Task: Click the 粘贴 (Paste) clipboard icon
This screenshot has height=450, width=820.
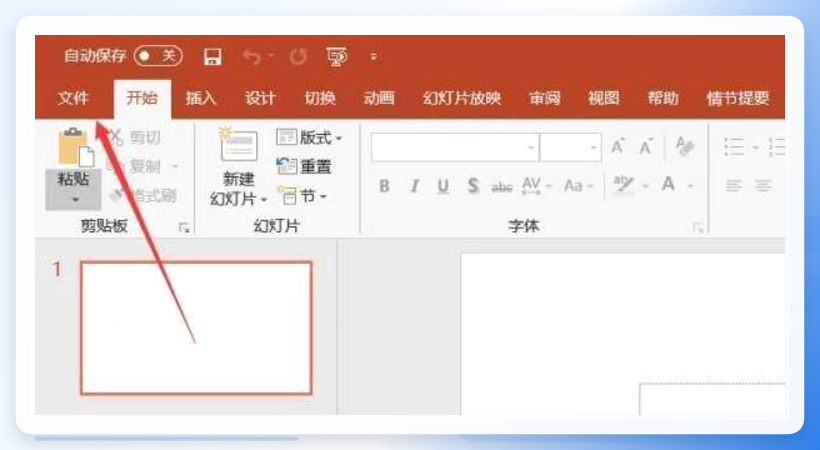Action: [x=75, y=147]
